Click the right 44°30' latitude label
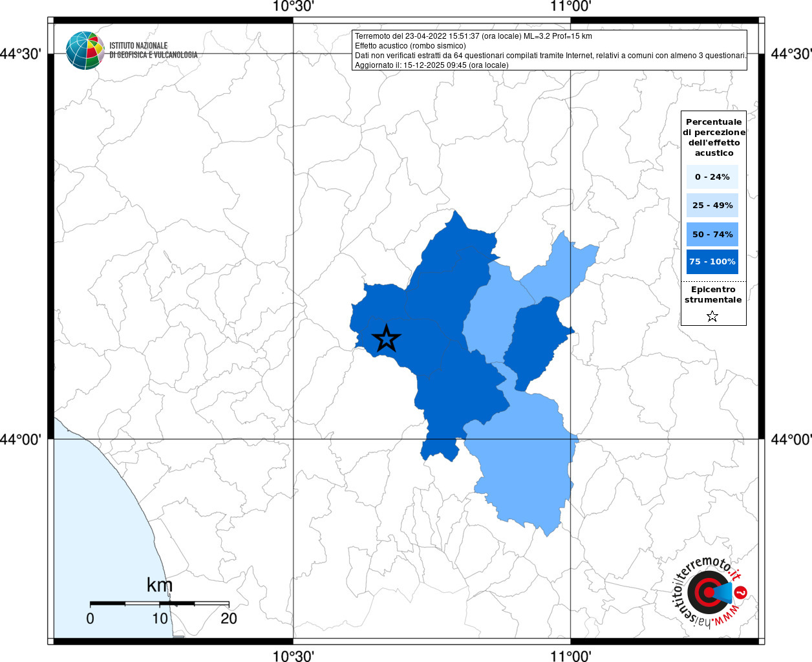Image resolution: width=812 pixels, height=662 pixels. tap(791, 54)
